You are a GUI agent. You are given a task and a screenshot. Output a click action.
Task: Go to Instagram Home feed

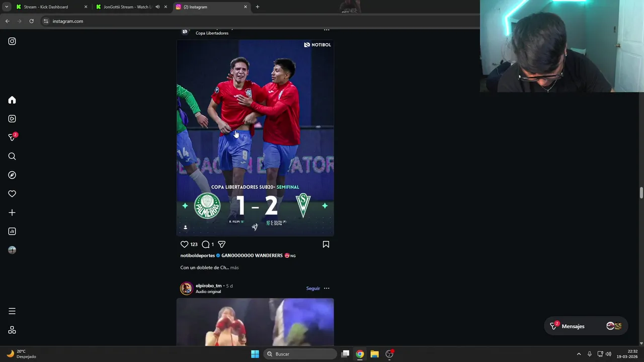[12, 100]
